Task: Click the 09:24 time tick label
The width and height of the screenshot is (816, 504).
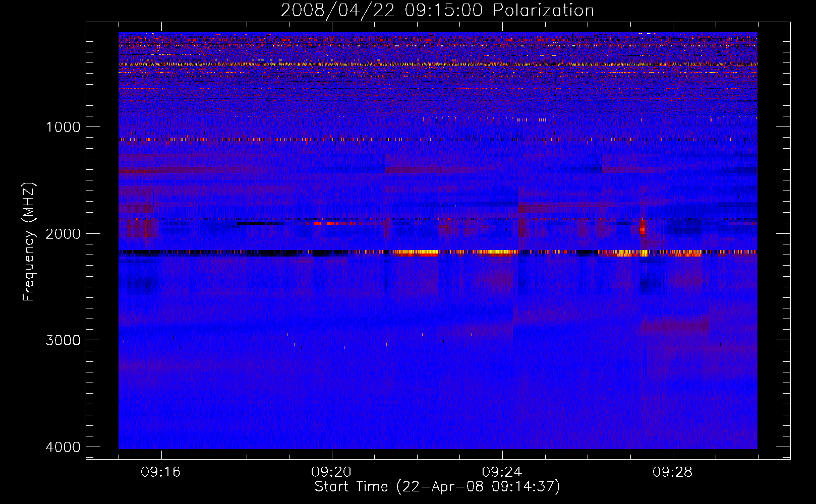Action: coord(502,472)
